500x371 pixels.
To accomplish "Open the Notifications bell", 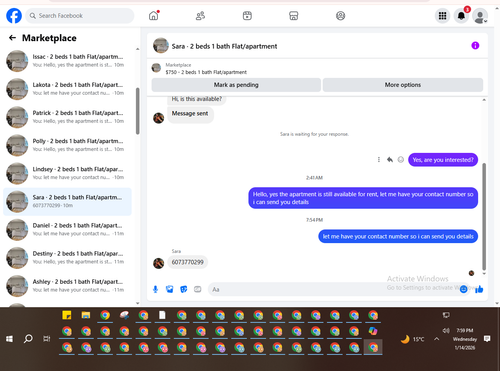I will click(461, 16).
